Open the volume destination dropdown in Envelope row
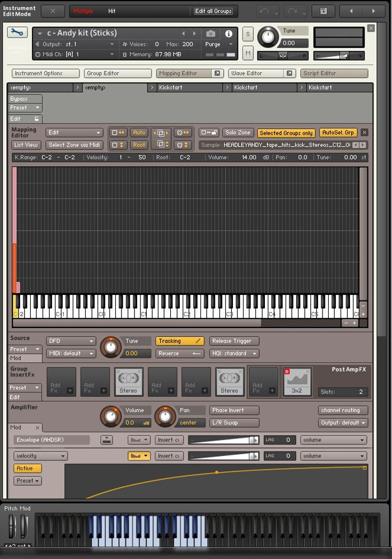 [333, 440]
